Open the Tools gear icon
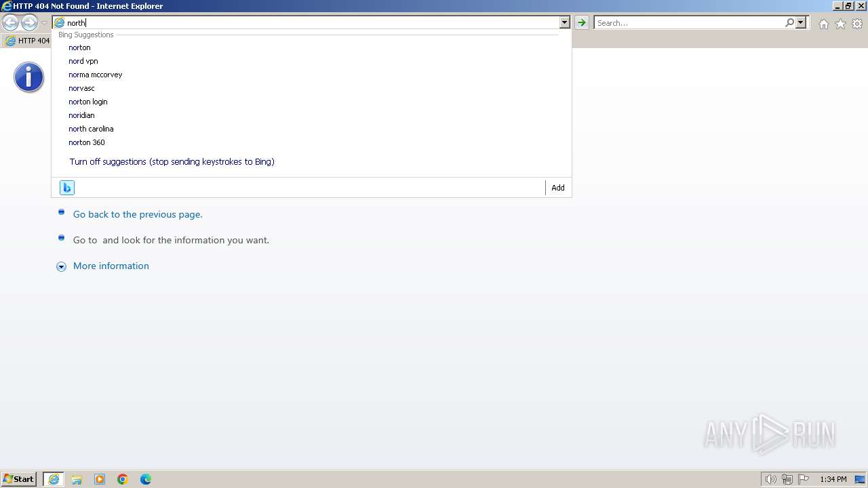868x488 pixels. pos(857,24)
